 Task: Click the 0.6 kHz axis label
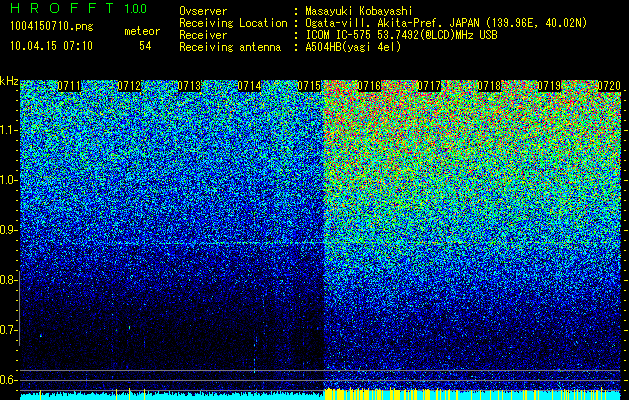click(7, 380)
